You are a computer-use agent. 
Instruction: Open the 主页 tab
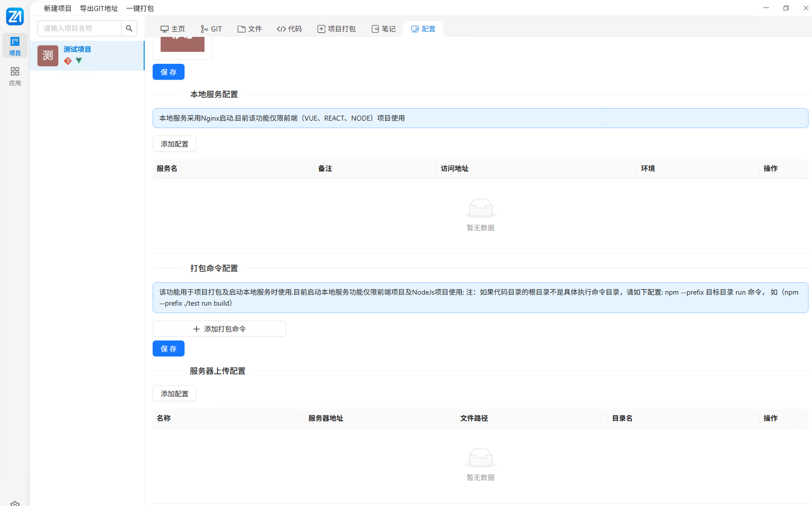click(x=173, y=29)
